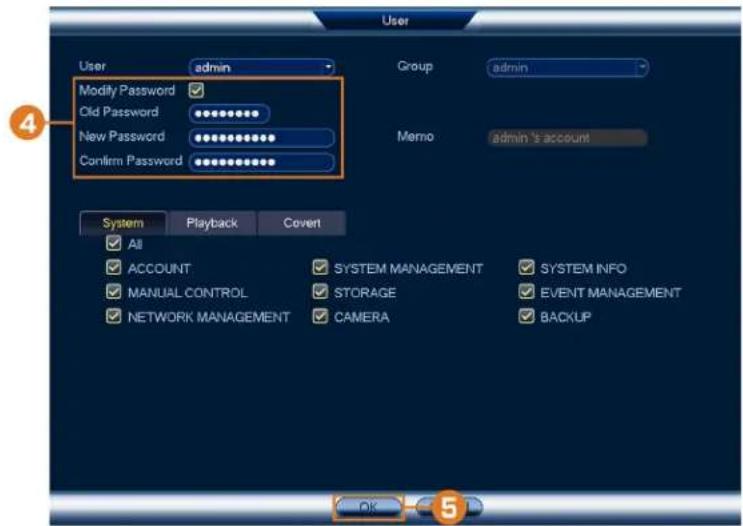Screen dimensions: 743x526
Task: Click the New Password field
Action: [x=262, y=138]
